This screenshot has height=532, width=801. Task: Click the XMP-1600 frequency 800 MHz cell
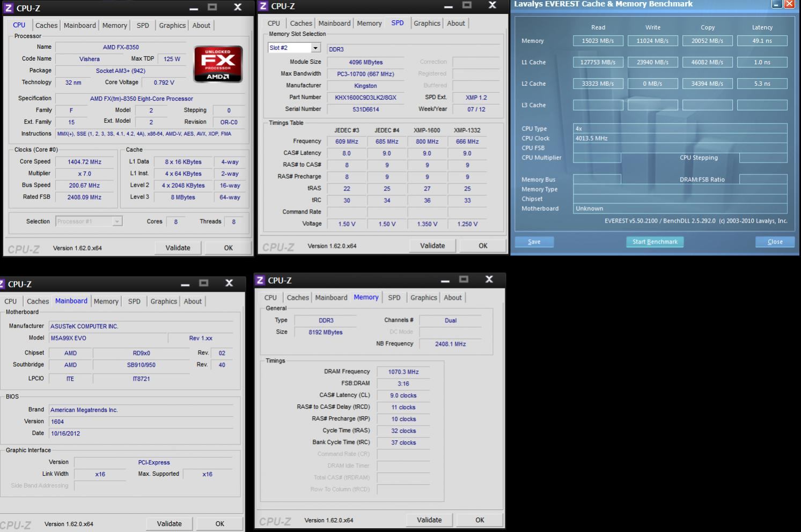(427, 142)
